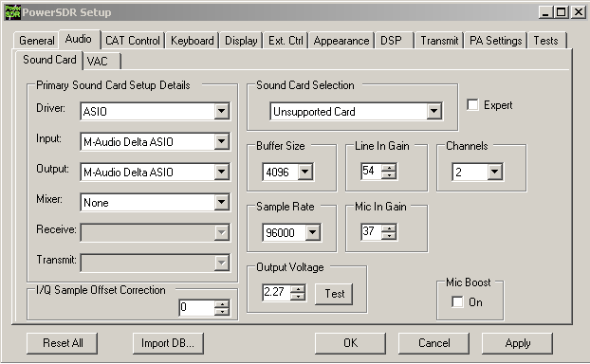Open the CAT Control tab
Image resolution: width=590 pixels, height=364 pixels.
click(x=133, y=41)
